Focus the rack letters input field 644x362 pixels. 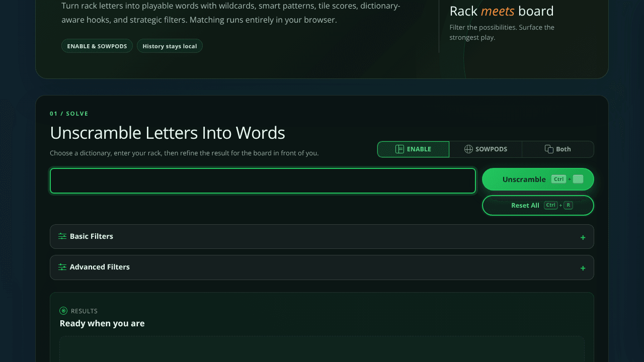click(x=263, y=180)
